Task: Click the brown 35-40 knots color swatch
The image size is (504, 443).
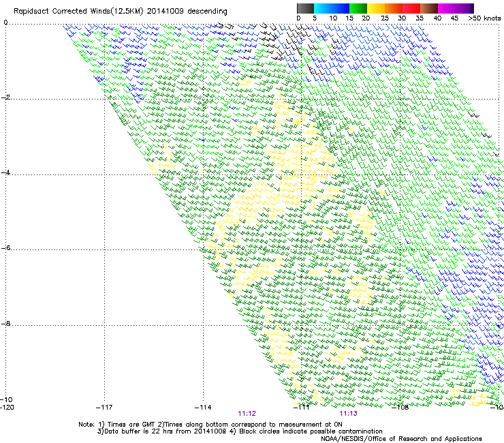Action: coord(429,8)
